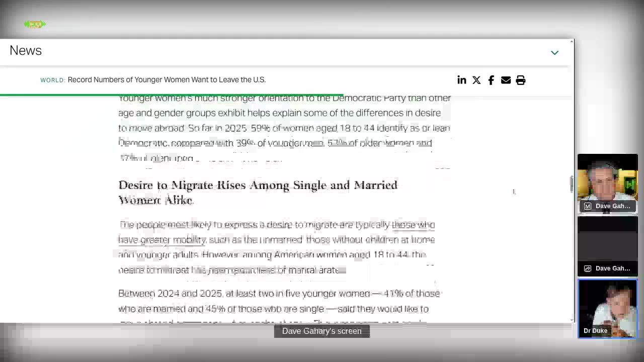Click the page scrollbar thumb
Image resolution: width=644 pixels, height=362 pixels.
click(571, 184)
